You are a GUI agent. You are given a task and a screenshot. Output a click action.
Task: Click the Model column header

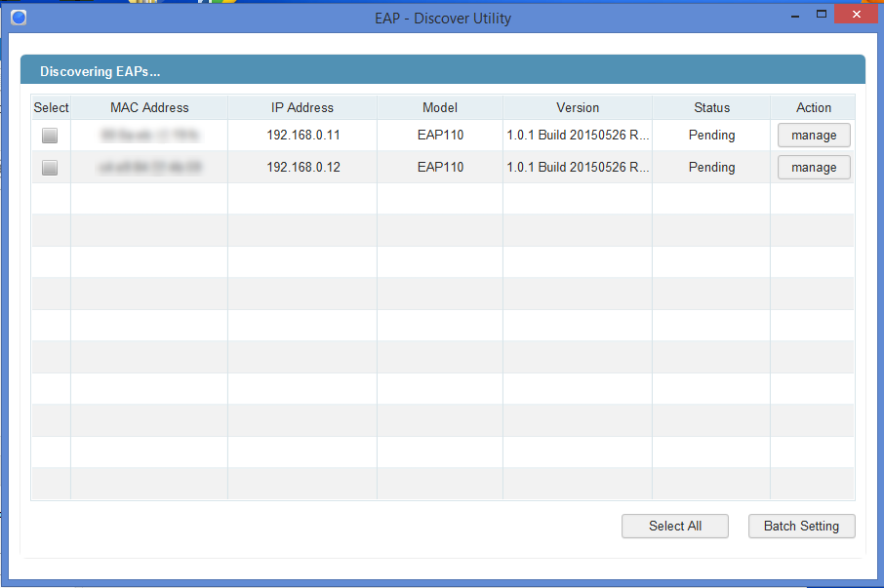(x=439, y=107)
